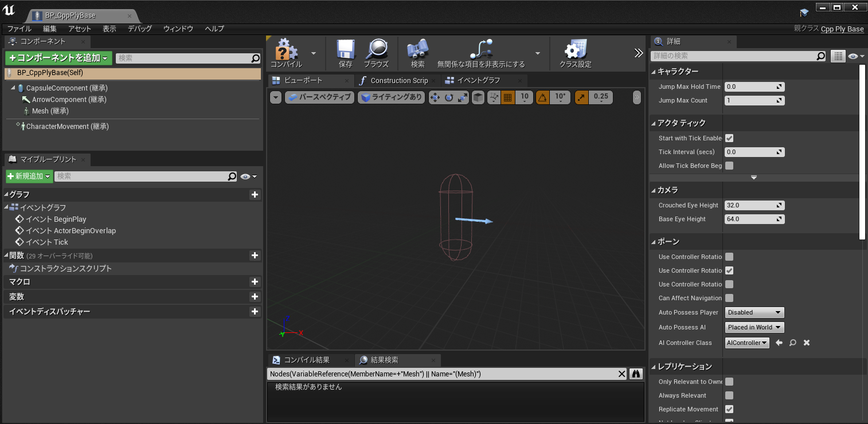Toggle Replicate Movement checkbox
This screenshot has width=868, height=424.
click(729, 409)
